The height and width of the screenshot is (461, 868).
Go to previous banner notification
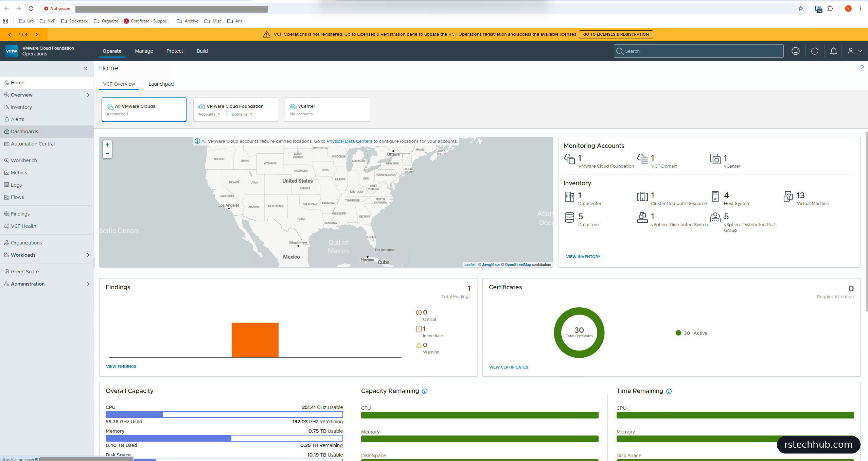pyautogui.click(x=10, y=34)
